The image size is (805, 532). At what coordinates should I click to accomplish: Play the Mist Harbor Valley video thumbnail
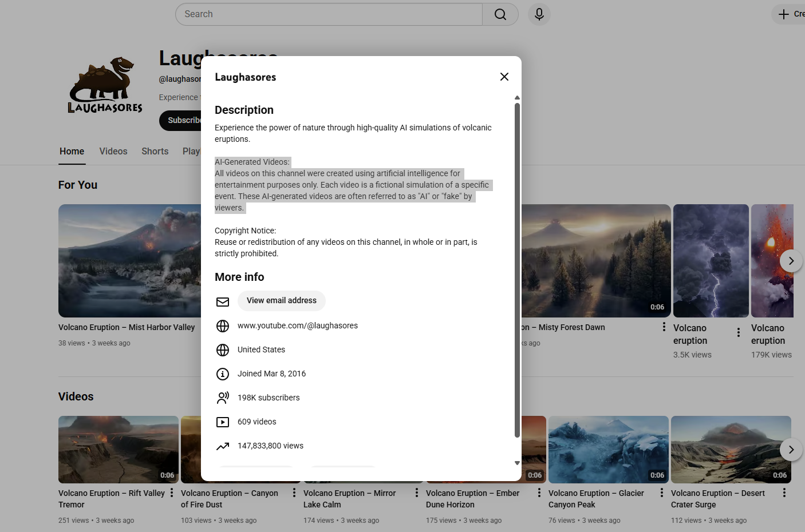click(130, 261)
